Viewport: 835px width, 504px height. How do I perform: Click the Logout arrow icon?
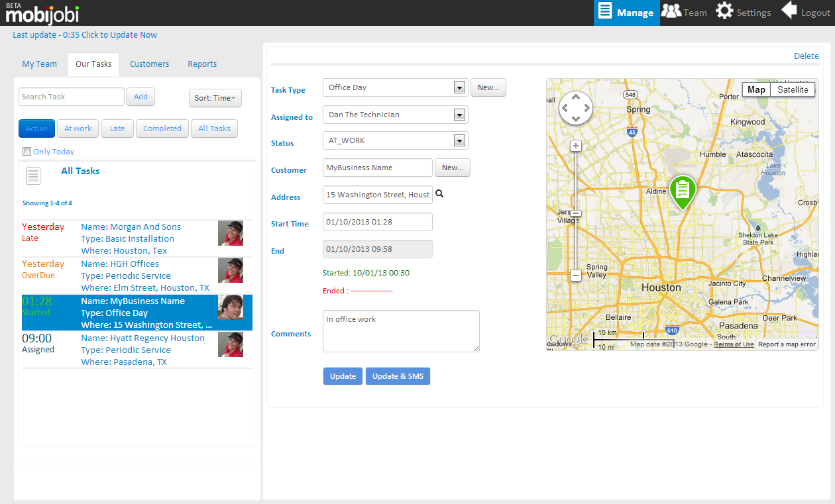coord(789,12)
